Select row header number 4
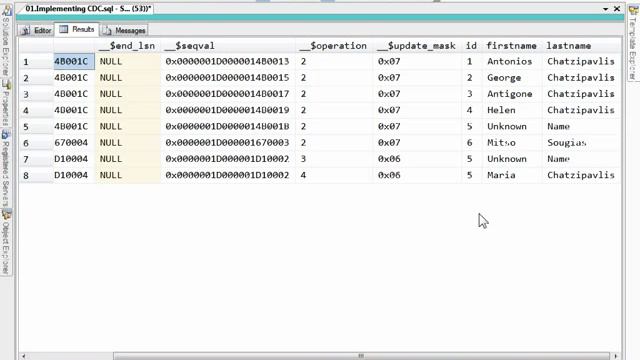Image resolution: width=640 pixels, height=360 pixels. point(36,110)
